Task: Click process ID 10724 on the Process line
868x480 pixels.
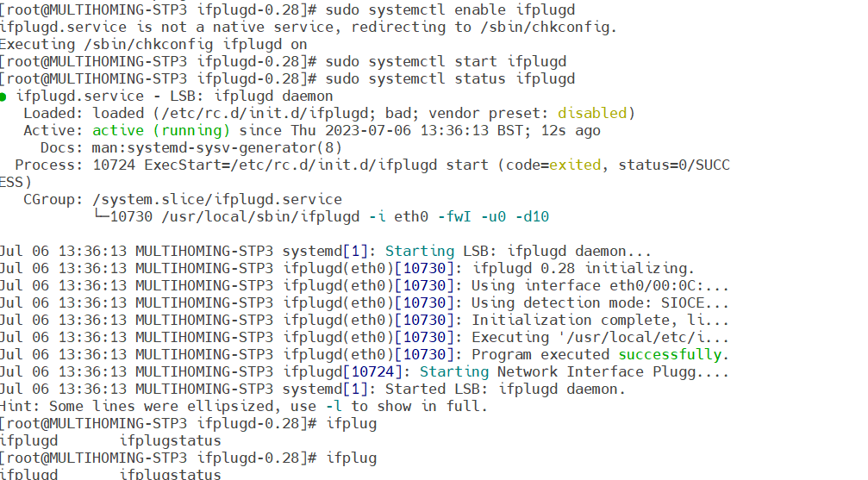Action: (114, 165)
